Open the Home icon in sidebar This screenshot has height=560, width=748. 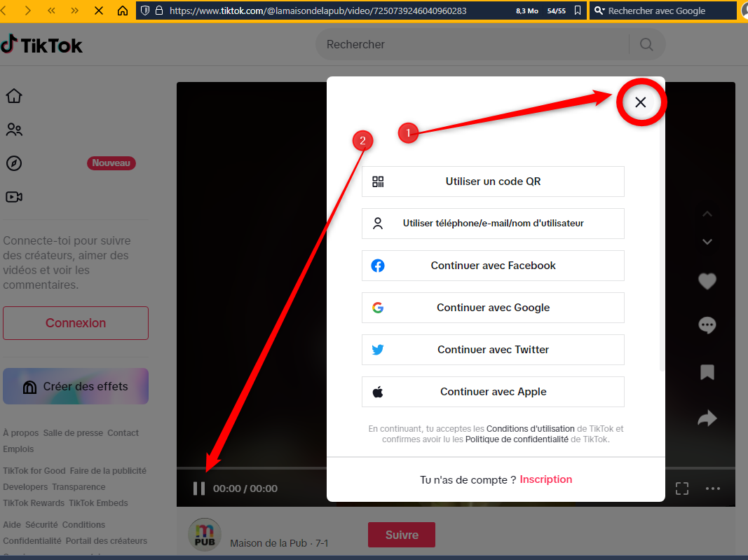[14, 96]
